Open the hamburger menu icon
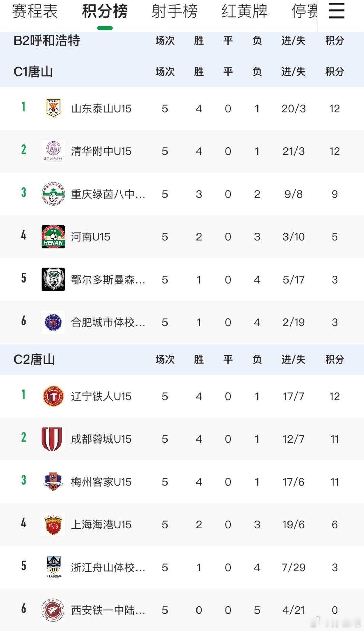This screenshot has height=631, width=364. [x=336, y=11]
